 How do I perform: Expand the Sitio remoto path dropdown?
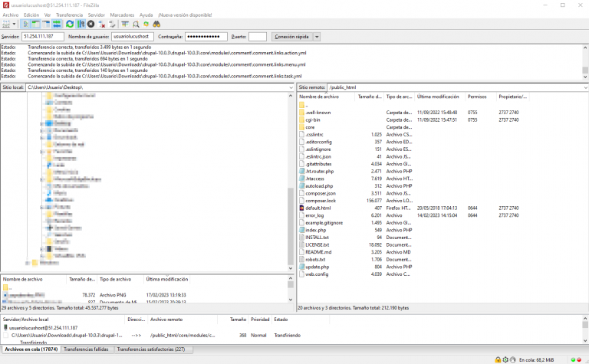click(x=584, y=87)
